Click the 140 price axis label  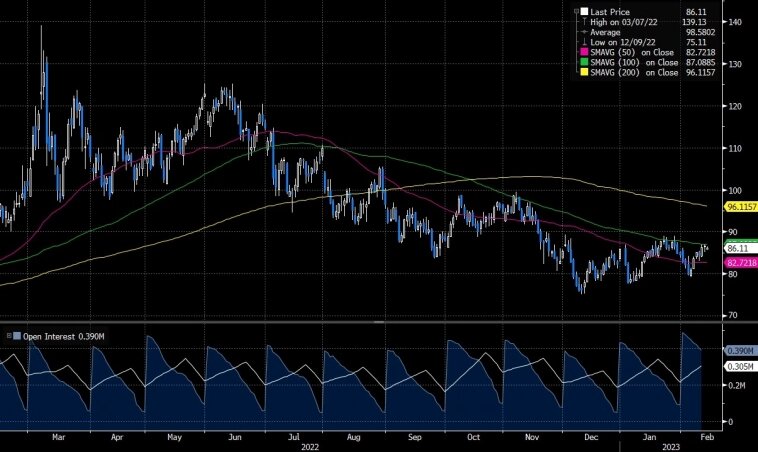pyautogui.click(x=735, y=22)
